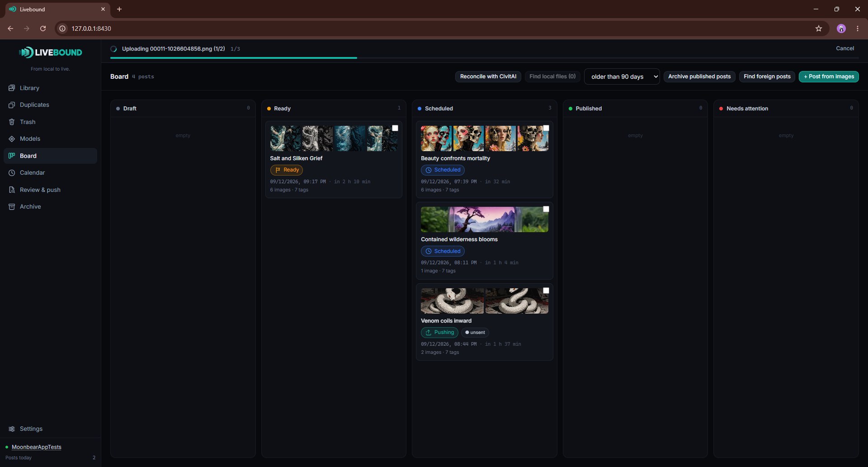
Task: Click the Duplicates icon in sidebar
Action: pos(12,105)
